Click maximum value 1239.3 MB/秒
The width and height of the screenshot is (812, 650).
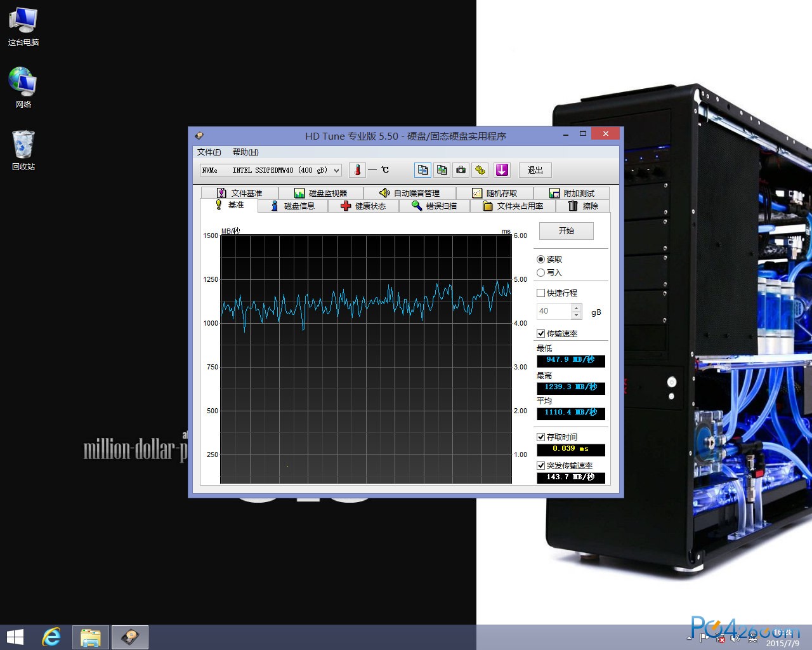571,388
